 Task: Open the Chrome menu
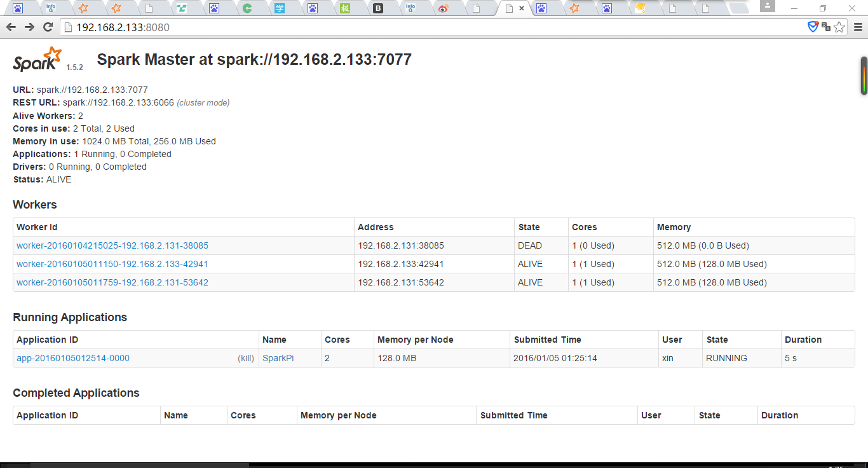(857, 27)
